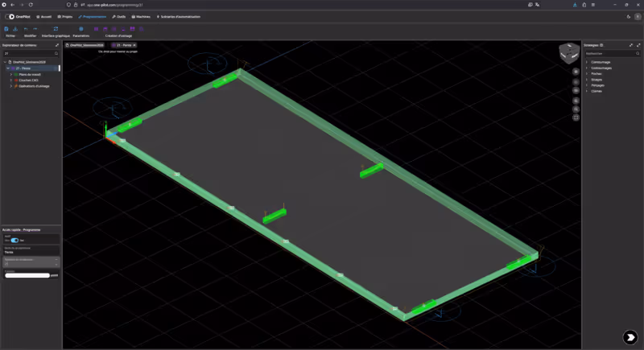Viewport: 644px width, 350px height.
Task: Select Opérations d'usinage tree row
Action: pyautogui.click(x=34, y=86)
